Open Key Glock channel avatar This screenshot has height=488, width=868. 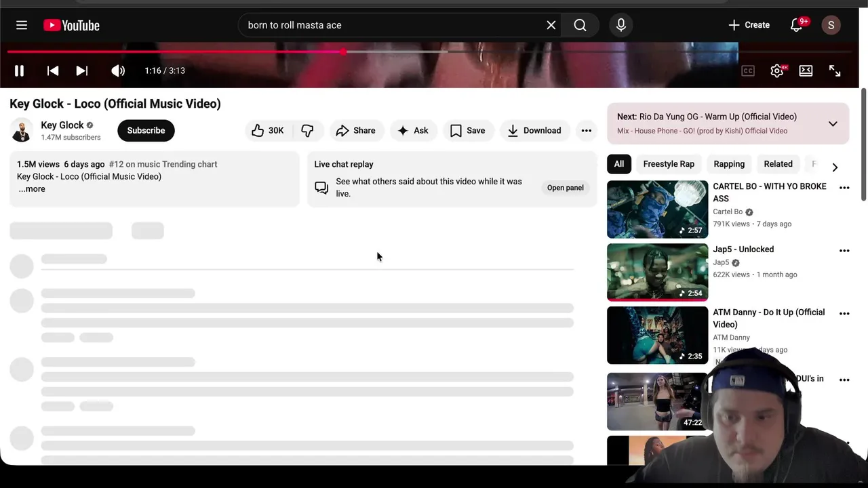click(22, 130)
